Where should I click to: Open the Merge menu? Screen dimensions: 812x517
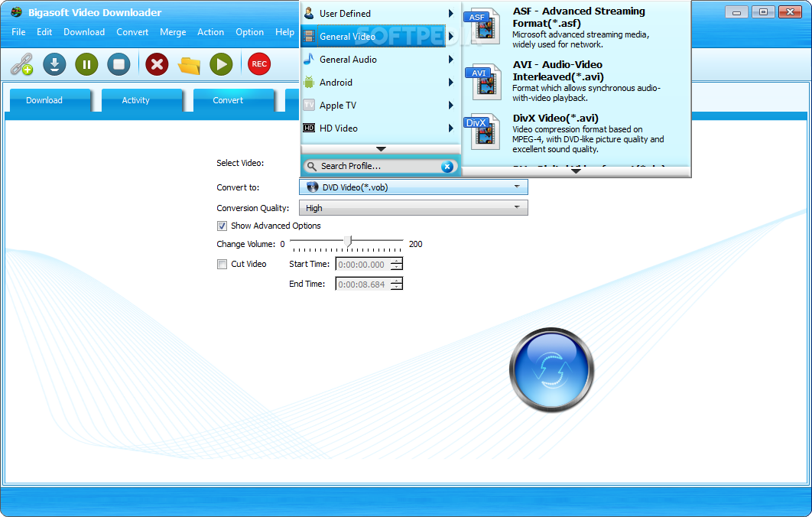point(173,32)
